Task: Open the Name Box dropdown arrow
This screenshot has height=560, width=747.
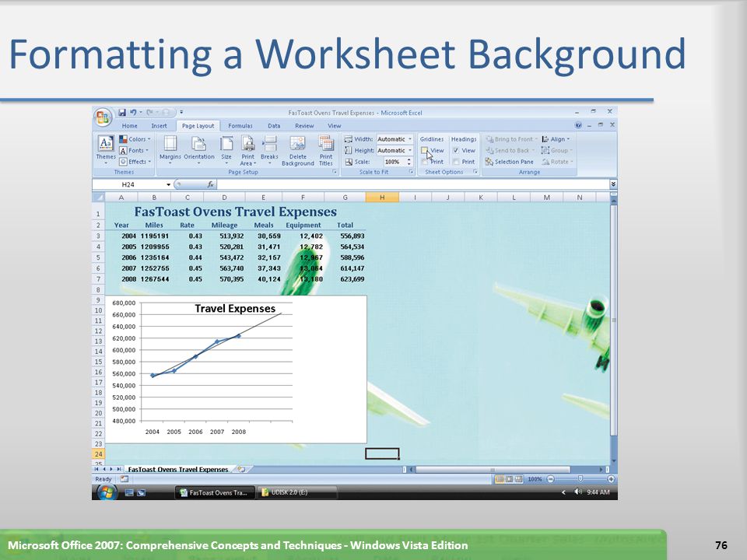Action: 168,184
